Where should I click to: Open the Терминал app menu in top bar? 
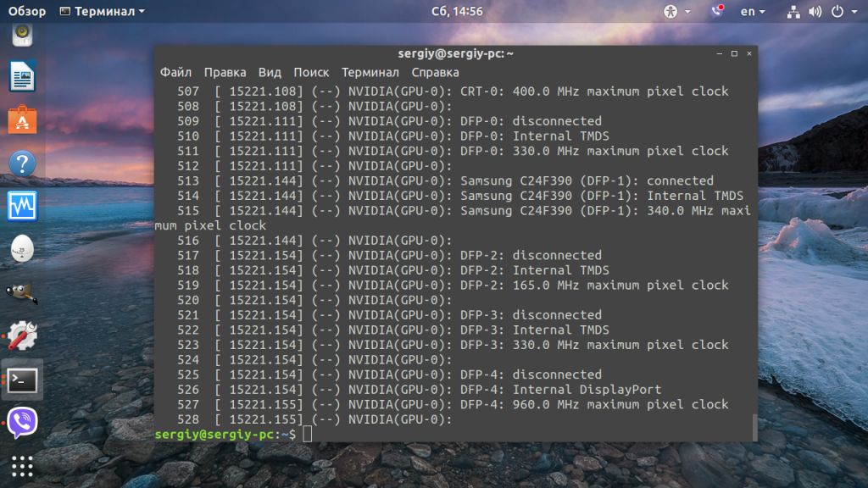click(103, 12)
